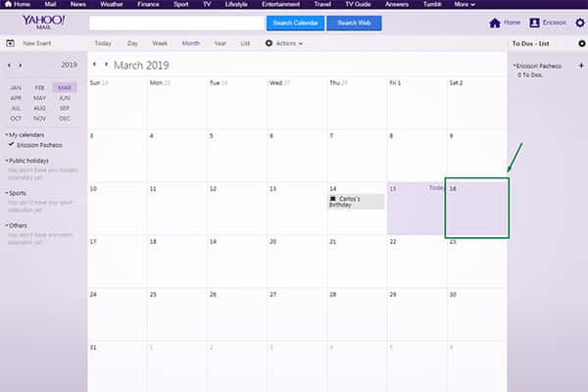Click New Event label
Viewport: 588px width, 392px height.
click(37, 43)
